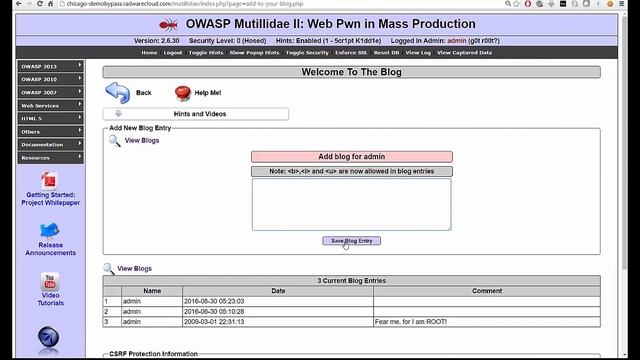Click Logout in the top menu
The image size is (640, 360).
coord(173,53)
